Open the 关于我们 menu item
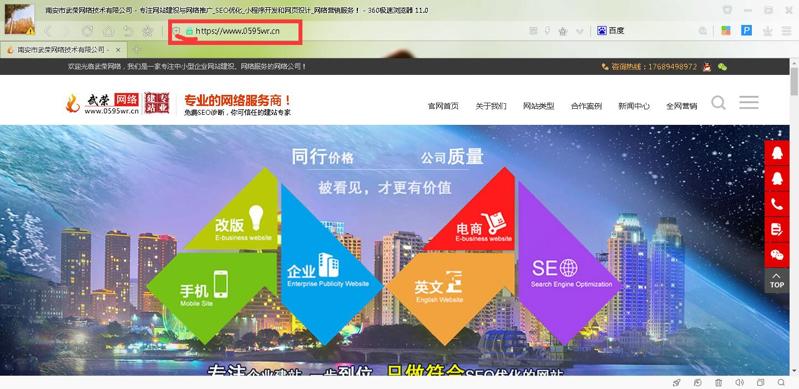The width and height of the screenshot is (799, 389). [x=491, y=106]
